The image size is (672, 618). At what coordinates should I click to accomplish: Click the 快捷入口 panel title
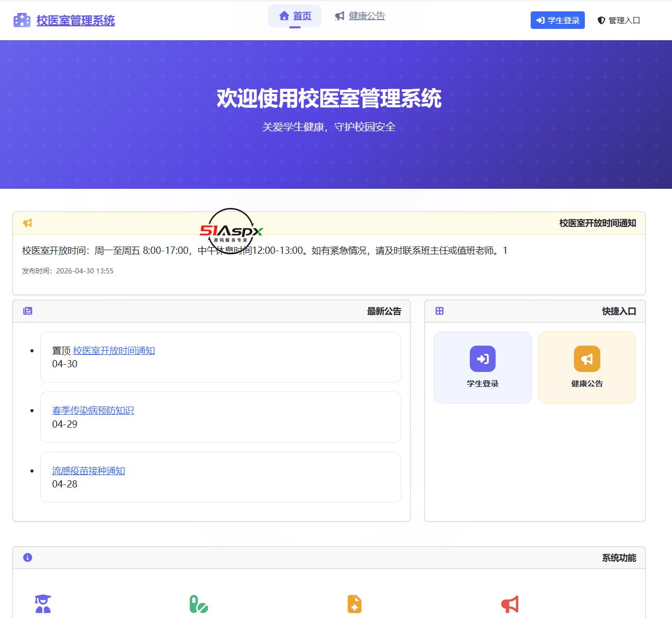click(619, 311)
